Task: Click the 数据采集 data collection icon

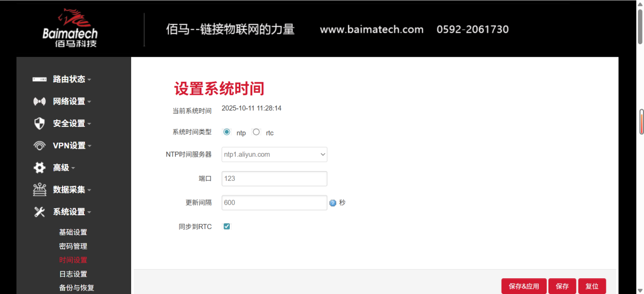Action: coord(40,189)
